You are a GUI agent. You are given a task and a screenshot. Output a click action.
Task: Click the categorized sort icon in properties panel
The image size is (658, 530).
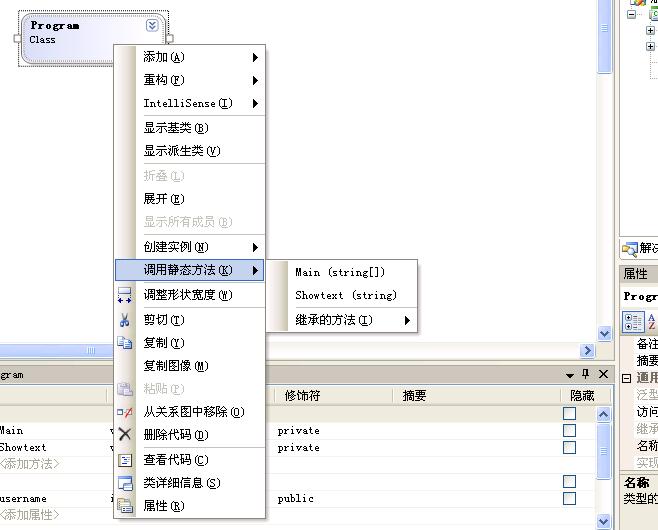click(633, 321)
